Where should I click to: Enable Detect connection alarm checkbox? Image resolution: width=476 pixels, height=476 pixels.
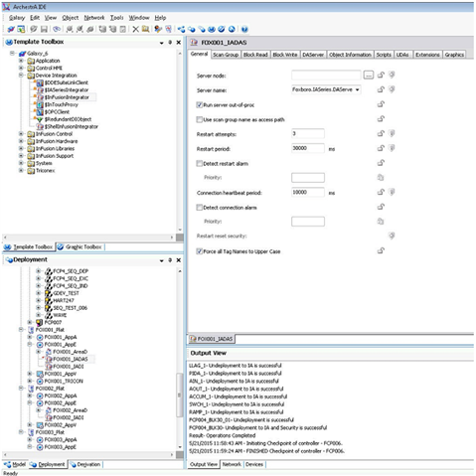pyautogui.click(x=200, y=208)
